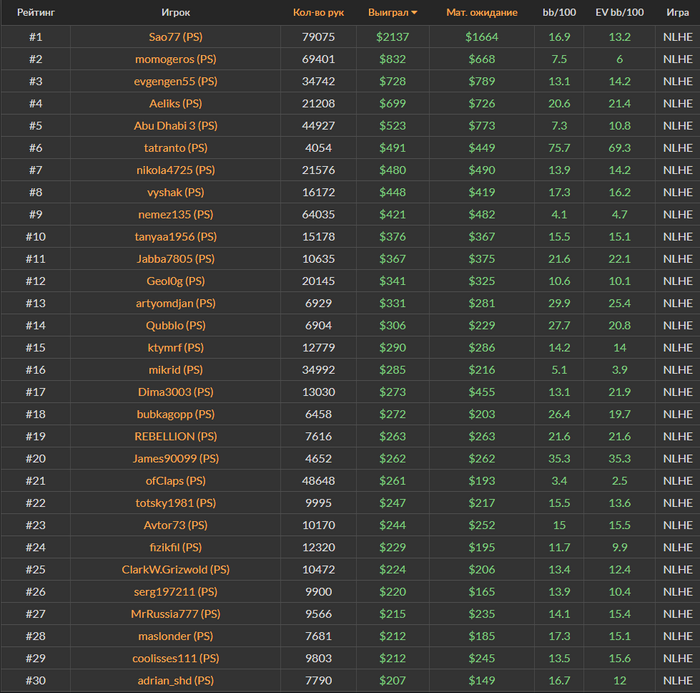Click the #1 ranking row cell
Screen dimensions: 700x693
tap(35, 37)
